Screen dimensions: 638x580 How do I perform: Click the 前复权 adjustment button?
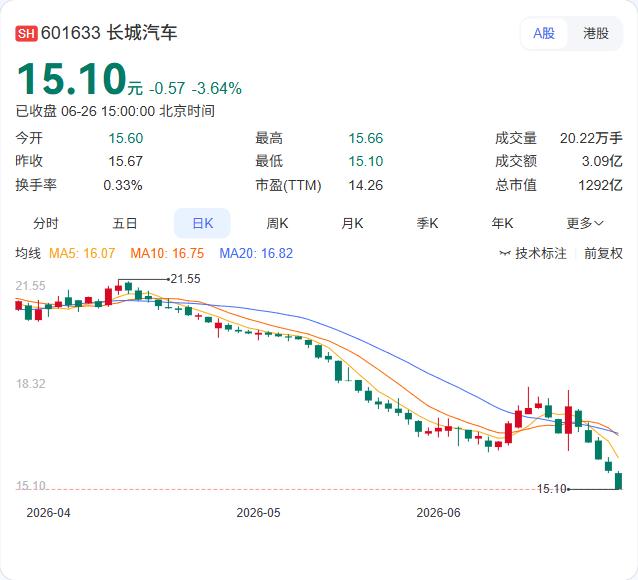[603, 254]
